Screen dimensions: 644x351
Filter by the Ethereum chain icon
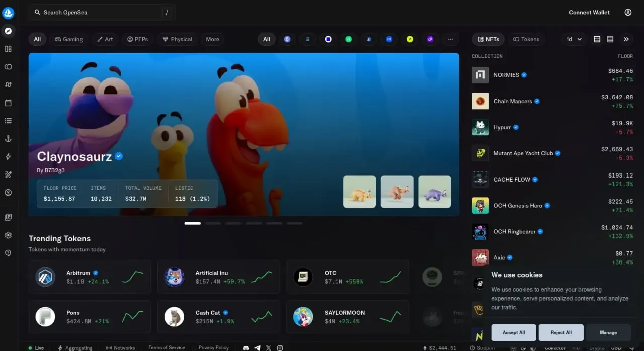[287, 39]
